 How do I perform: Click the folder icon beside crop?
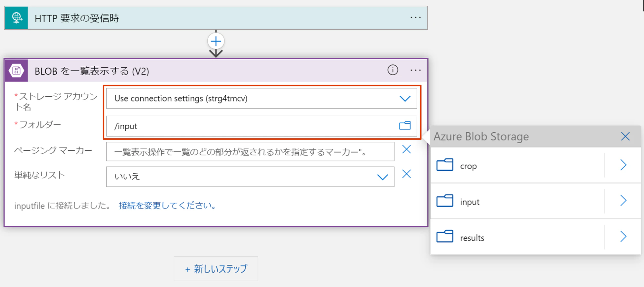(445, 165)
